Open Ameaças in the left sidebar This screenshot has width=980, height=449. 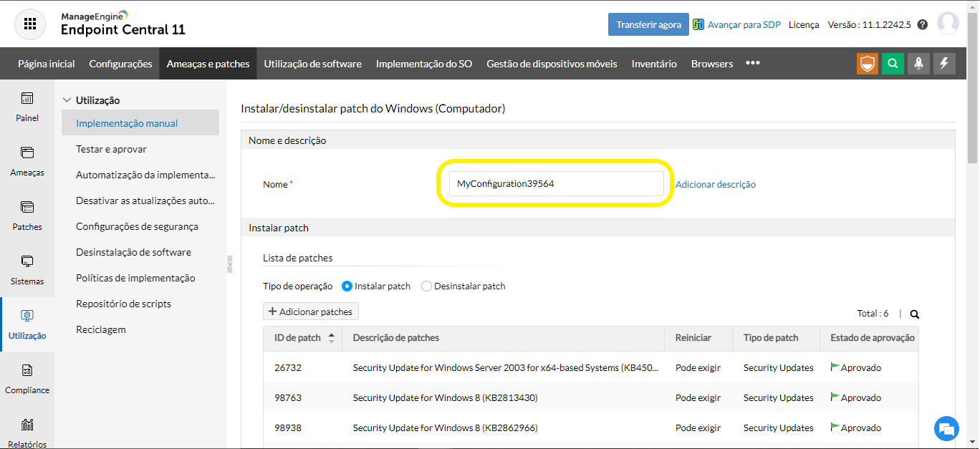(x=27, y=161)
